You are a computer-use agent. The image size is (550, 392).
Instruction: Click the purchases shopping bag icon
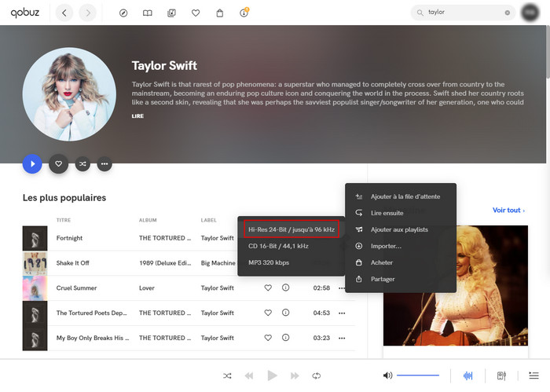click(x=219, y=13)
